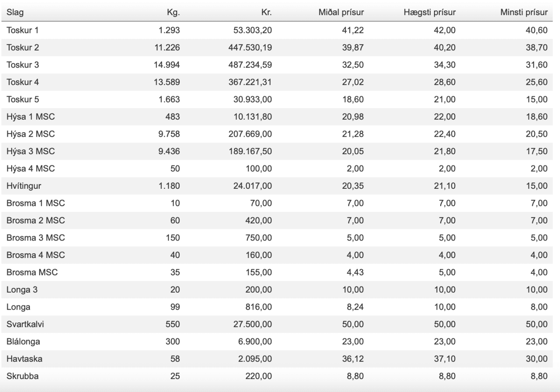The image size is (560, 392).
Task: Select the Brosma 3 MSC row
Action: [277, 238]
